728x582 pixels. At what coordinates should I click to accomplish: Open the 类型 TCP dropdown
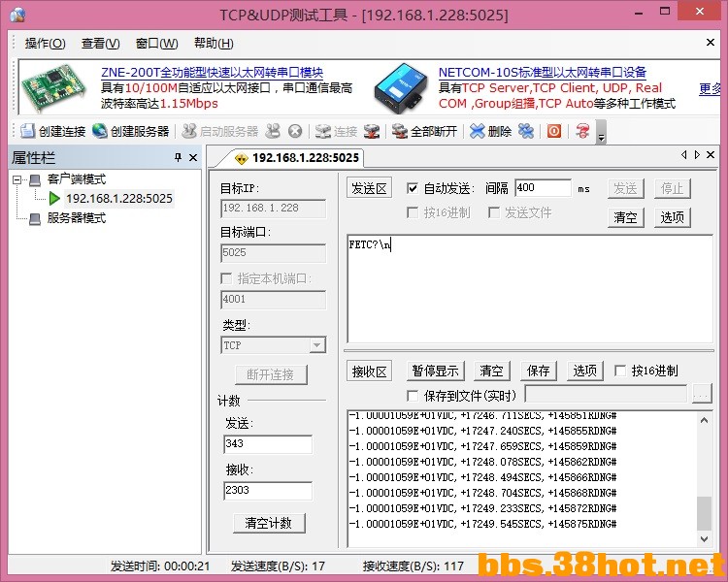tap(317, 345)
